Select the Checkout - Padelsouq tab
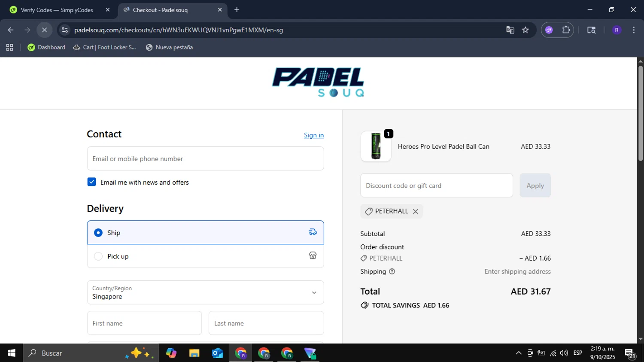This screenshot has width=644, height=362. (172, 10)
